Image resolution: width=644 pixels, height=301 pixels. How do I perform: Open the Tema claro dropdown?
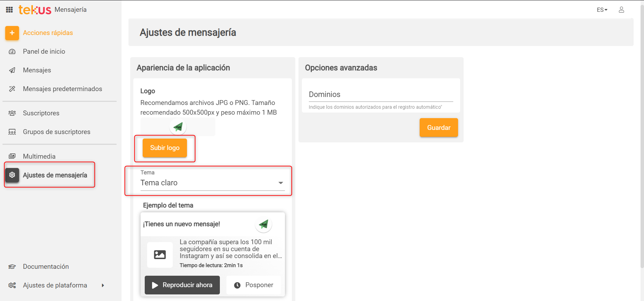(x=212, y=183)
